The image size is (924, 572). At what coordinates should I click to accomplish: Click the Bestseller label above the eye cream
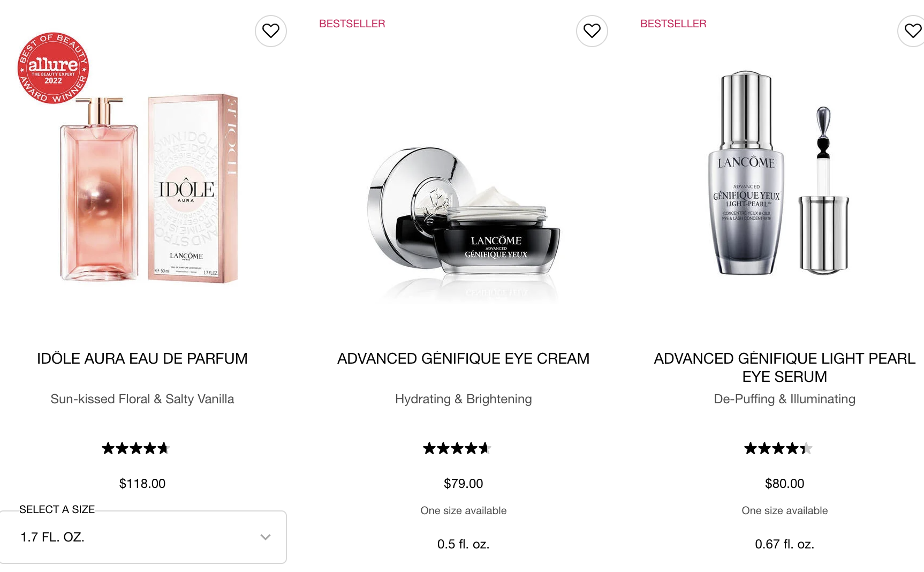pyautogui.click(x=352, y=24)
